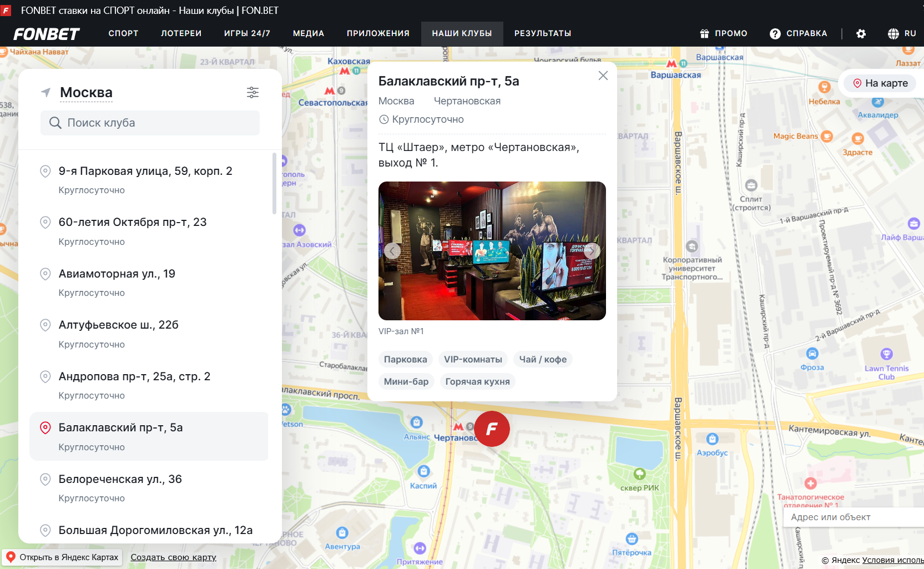Select club Балаклавский пр-т, 5а in list

tap(149, 436)
